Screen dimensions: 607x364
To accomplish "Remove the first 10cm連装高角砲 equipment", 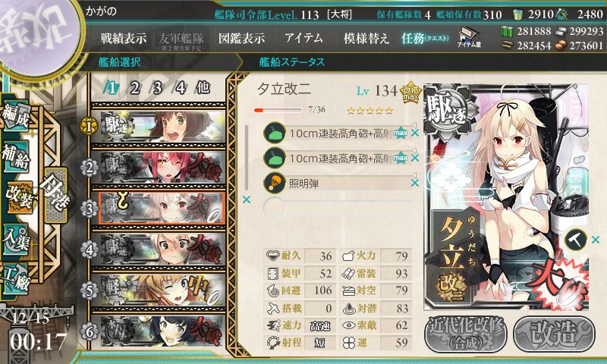I will coord(415,133).
